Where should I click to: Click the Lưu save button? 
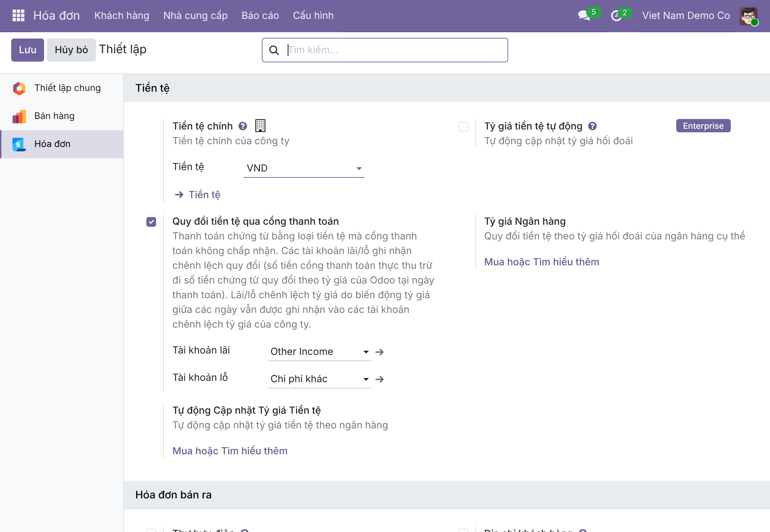28,50
